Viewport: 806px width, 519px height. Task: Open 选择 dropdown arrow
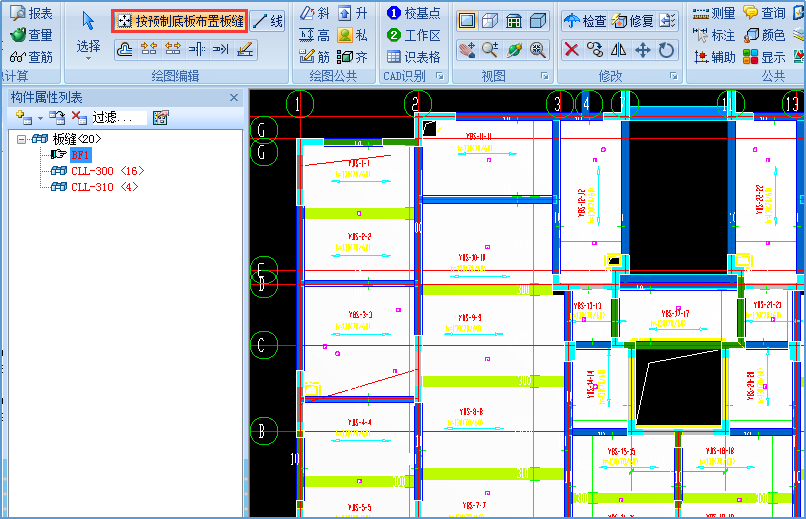coord(88,59)
